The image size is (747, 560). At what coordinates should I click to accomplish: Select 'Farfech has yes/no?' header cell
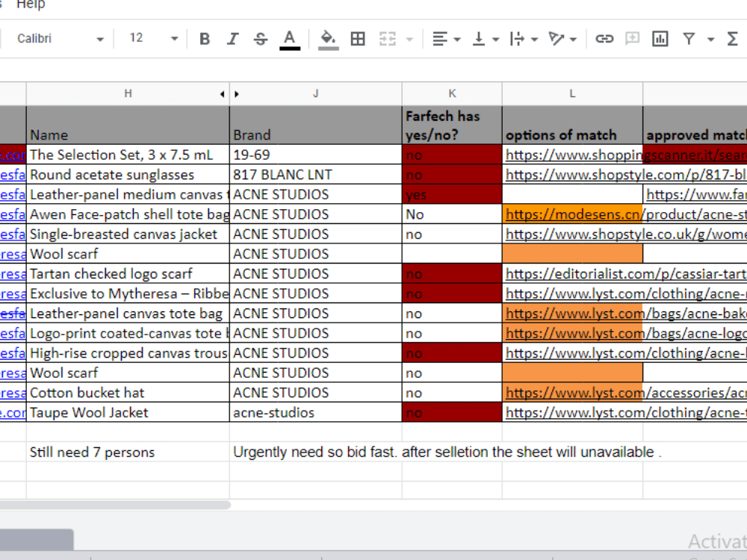pyautogui.click(x=452, y=125)
